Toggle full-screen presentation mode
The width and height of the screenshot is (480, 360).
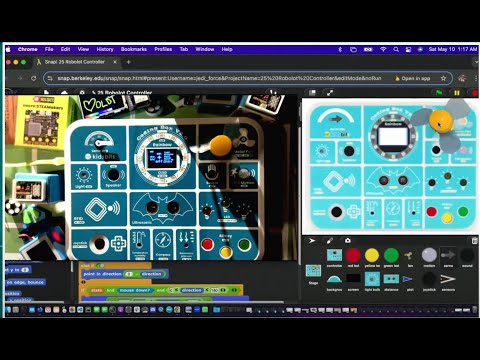tap(330, 93)
